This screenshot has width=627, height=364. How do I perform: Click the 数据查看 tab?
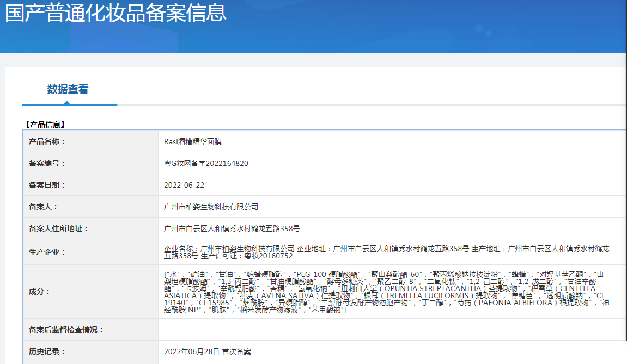[x=68, y=89]
